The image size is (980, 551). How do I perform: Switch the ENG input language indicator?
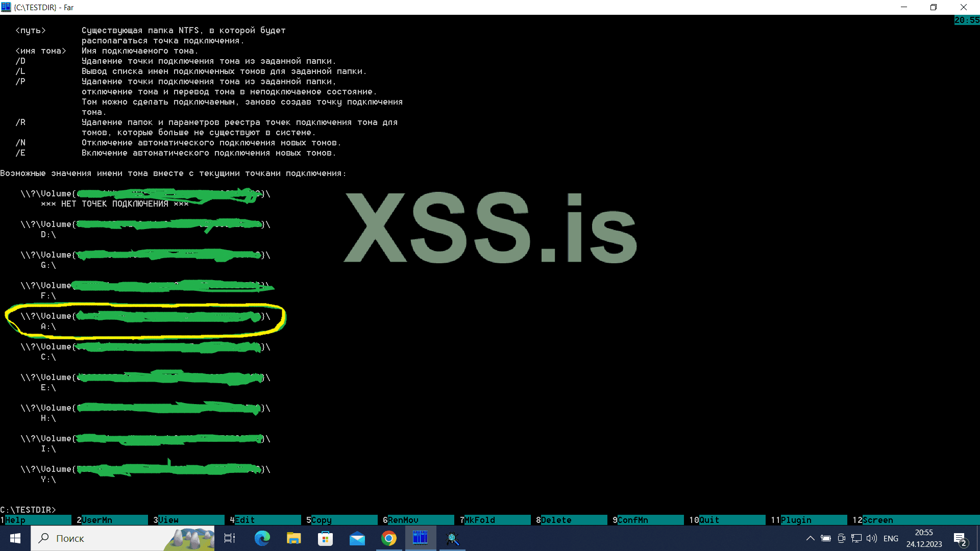pyautogui.click(x=891, y=538)
